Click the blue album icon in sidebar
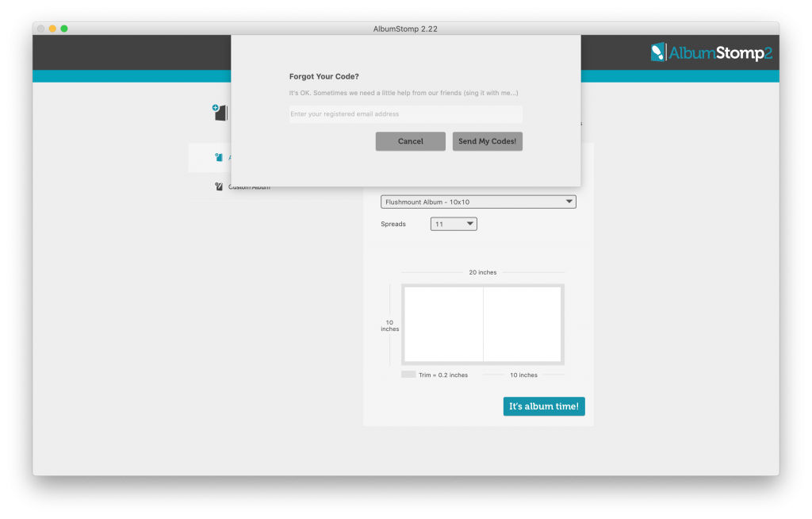812x519 pixels. tap(219, 157)
